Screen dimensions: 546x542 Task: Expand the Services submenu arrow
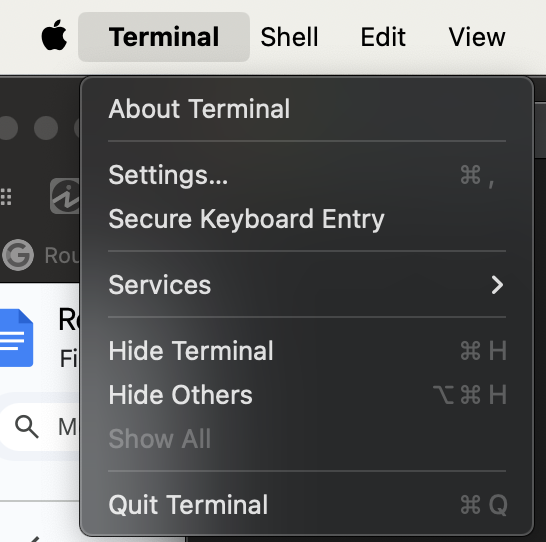497,285
